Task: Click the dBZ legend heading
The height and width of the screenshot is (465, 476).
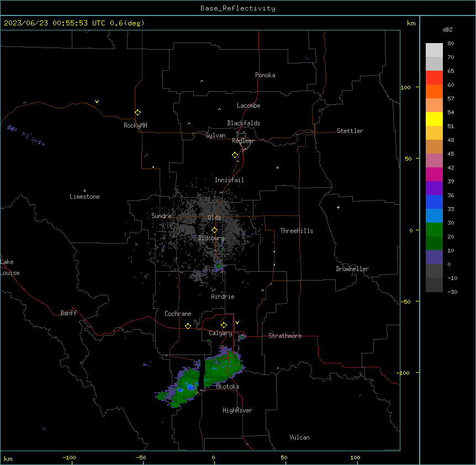Action: coord(447,30)
